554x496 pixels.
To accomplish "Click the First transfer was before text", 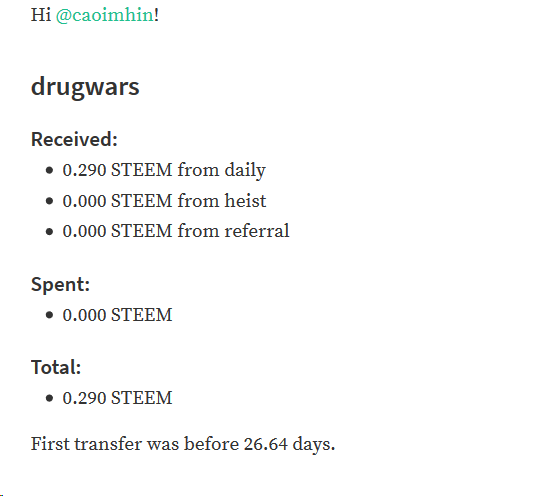I will (135, 444).
